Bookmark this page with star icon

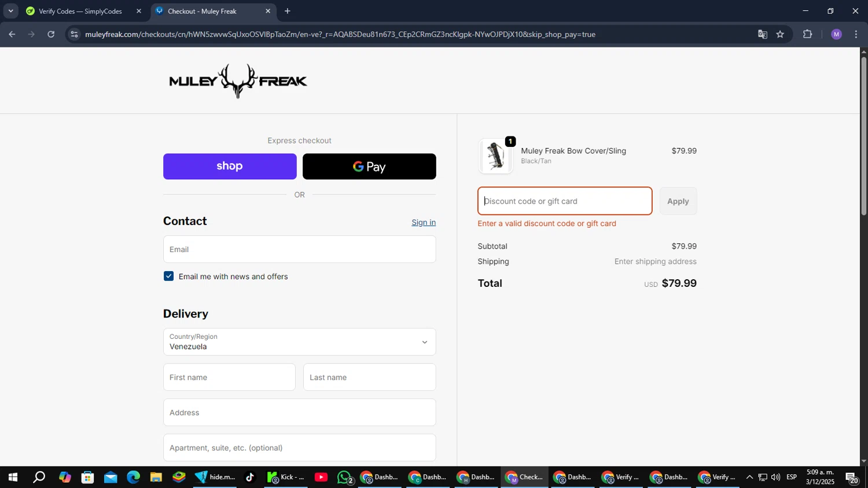click(780, 35)
